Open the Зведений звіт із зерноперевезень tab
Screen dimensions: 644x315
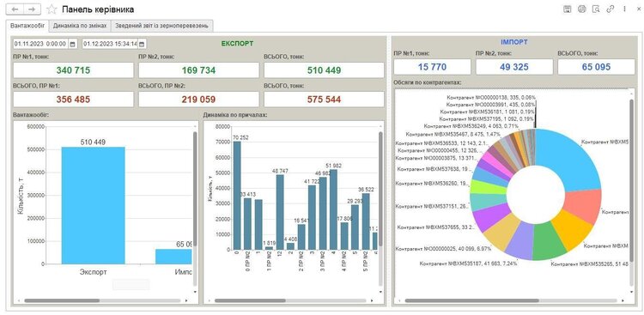point(161,26)
